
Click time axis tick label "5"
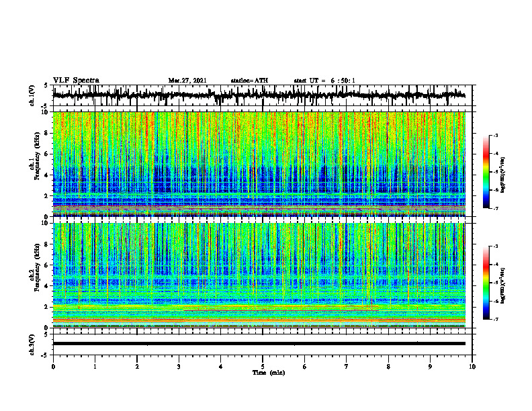pyautogui.click(x=263, y=367)
